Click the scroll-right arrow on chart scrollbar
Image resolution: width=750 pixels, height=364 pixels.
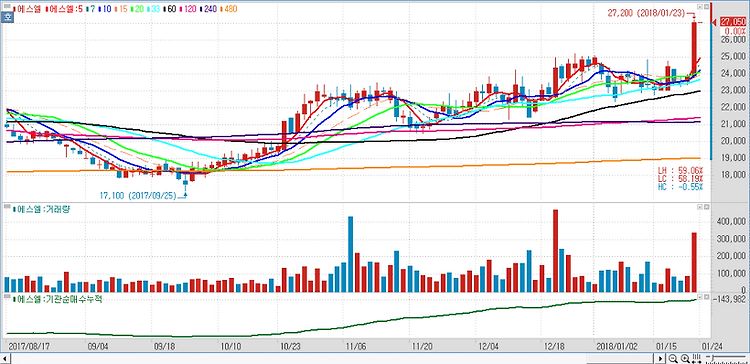[661, 358]
